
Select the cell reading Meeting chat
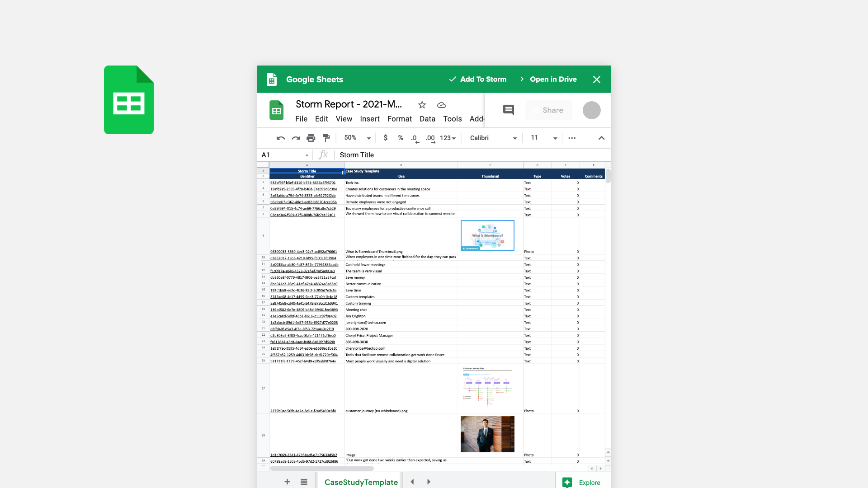401,310
